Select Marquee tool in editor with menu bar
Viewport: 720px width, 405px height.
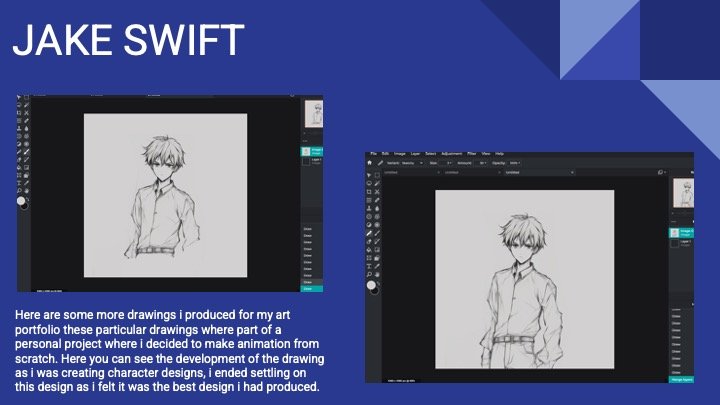[377, 175]
